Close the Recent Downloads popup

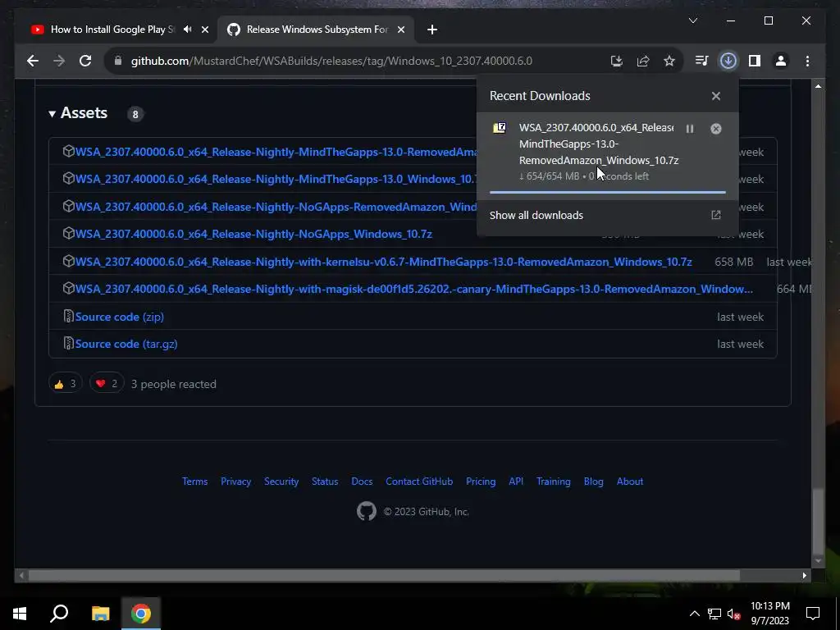[715, 97]
